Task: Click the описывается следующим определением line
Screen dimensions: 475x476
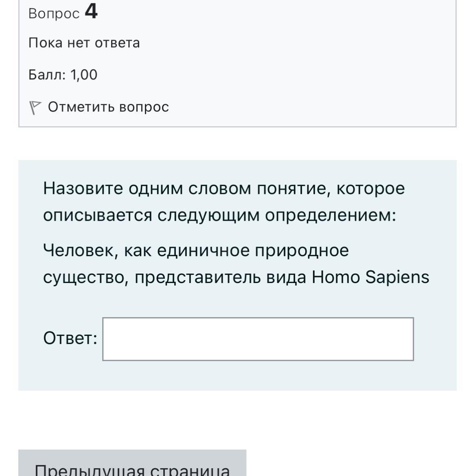Action: coord(220,215)
